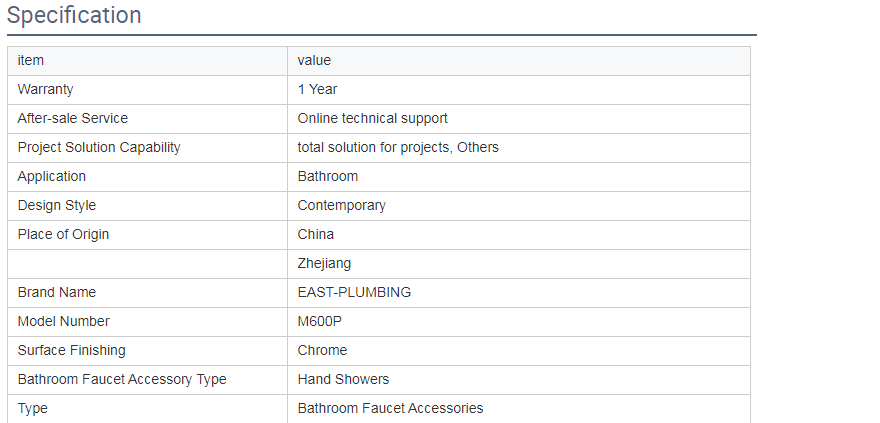Select the Warranty row label

[45, 90]
